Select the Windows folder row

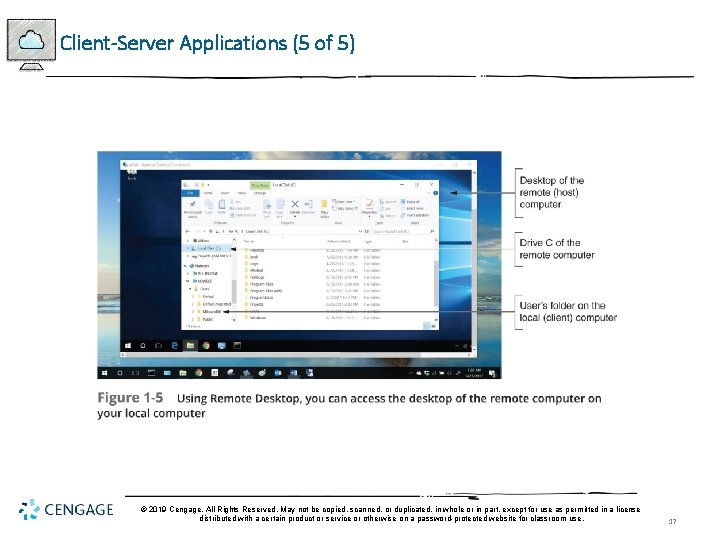tap(313, 318)
